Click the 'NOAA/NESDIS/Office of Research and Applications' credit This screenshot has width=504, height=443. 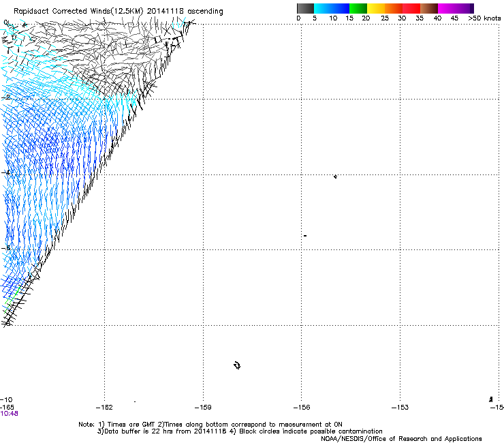[x=401, y=439]
